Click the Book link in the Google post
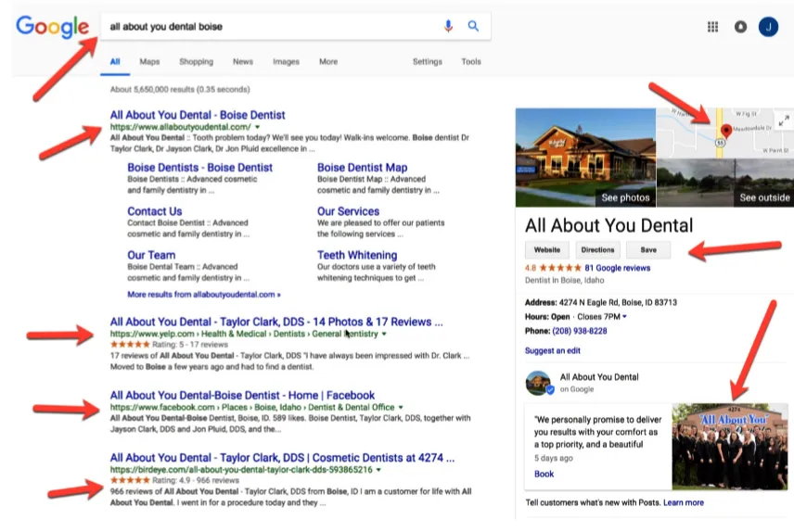This screenshot has height=532, width=794. [x=544, y=475]
